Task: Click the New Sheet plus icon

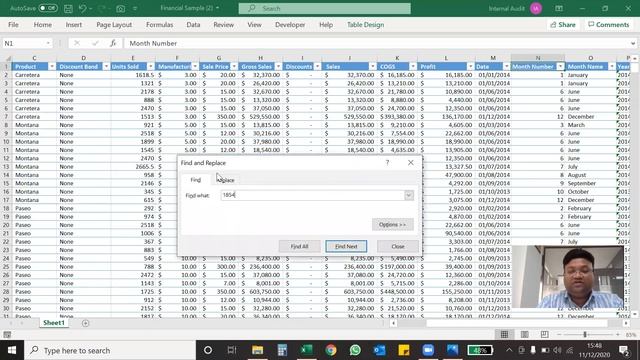Action: click(85, 323)
